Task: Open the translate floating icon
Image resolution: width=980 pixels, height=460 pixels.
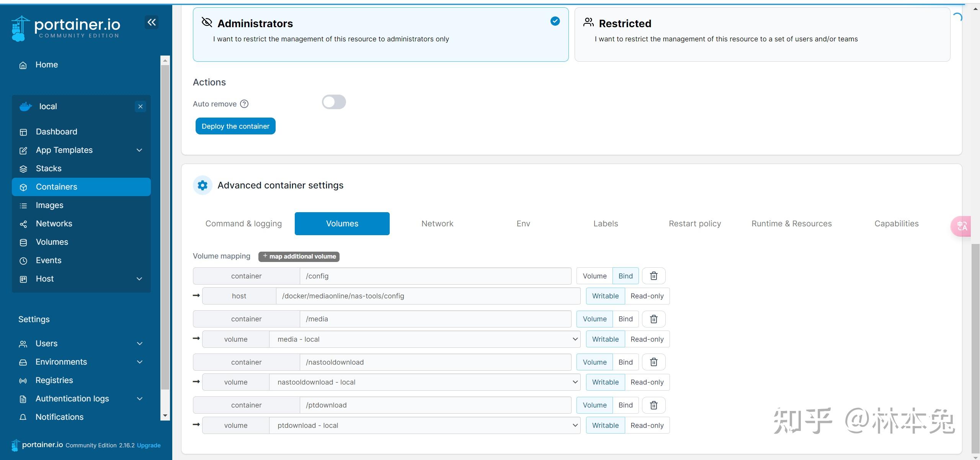Action: point(962,226)
